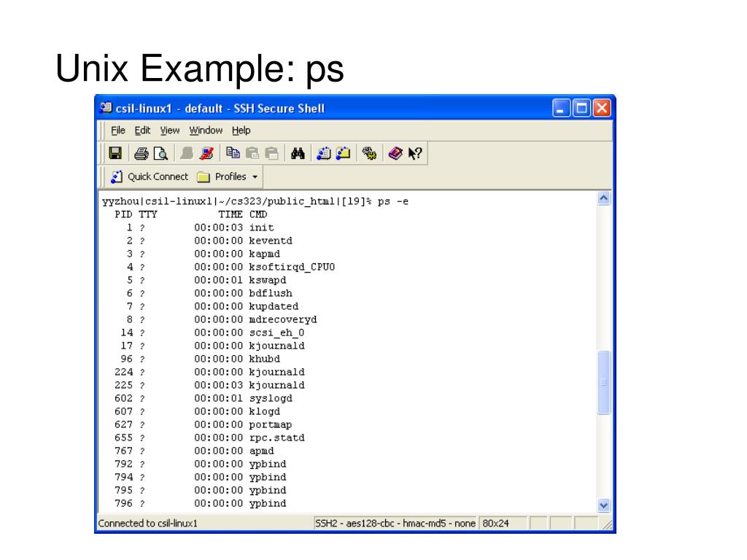The height and width of the screenshot is (560, 747).
Task: Click the 'kapmd' process entry
Action: point(264,254)
